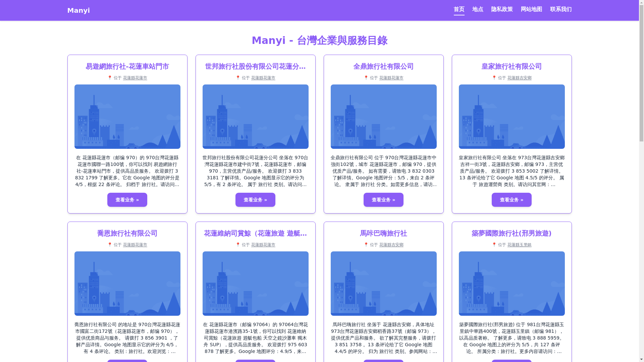Click the 馬咔巴嗨旅行社 description paragraph

[x=383, y=338]
